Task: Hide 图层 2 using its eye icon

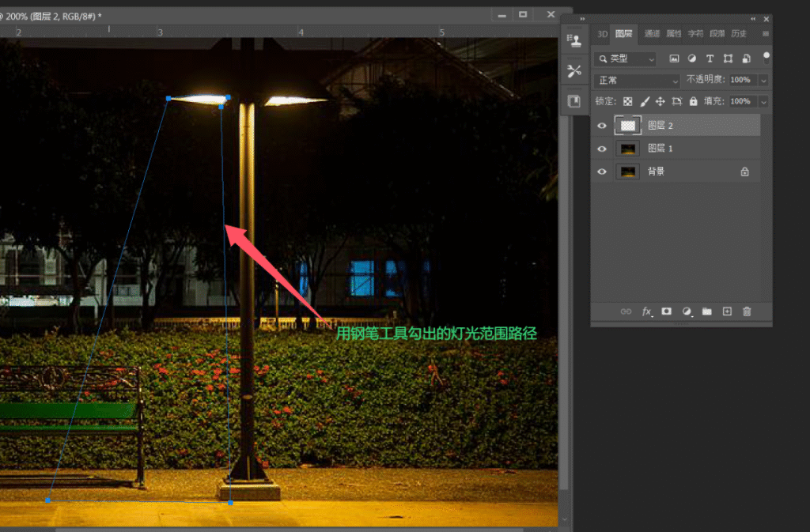Action: pos(602,126)
